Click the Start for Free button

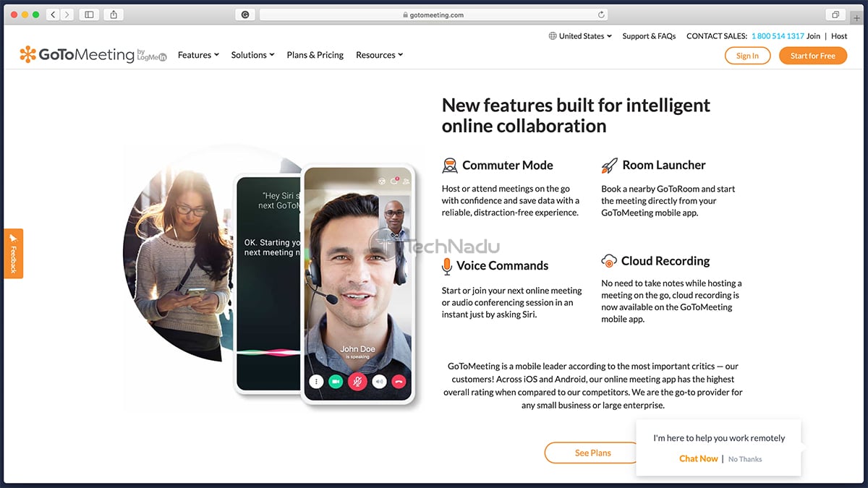[813, 55]
